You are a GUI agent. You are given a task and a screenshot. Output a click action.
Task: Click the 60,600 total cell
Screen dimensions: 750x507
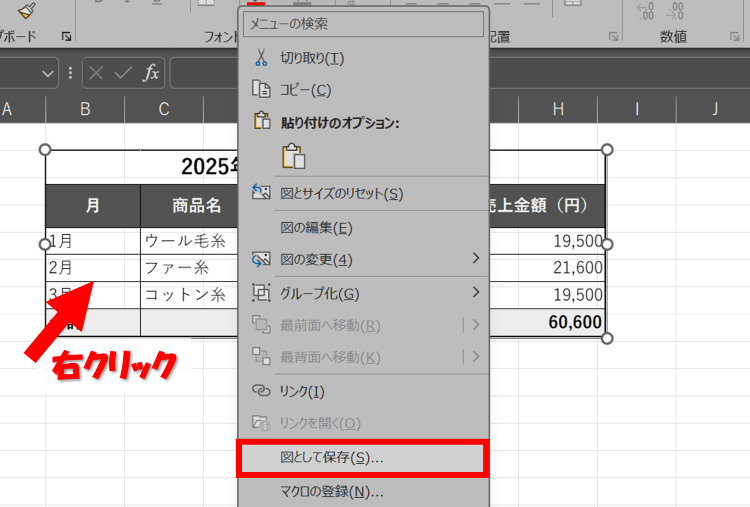pyautogui.click(x=547, y=322)
